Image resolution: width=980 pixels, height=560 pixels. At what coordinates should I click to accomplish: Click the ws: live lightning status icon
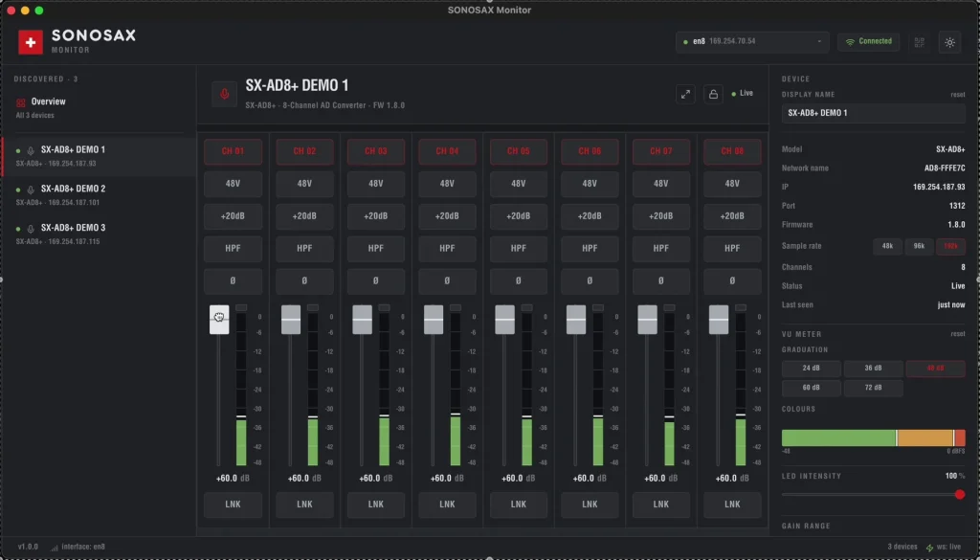tap(929, 548)
